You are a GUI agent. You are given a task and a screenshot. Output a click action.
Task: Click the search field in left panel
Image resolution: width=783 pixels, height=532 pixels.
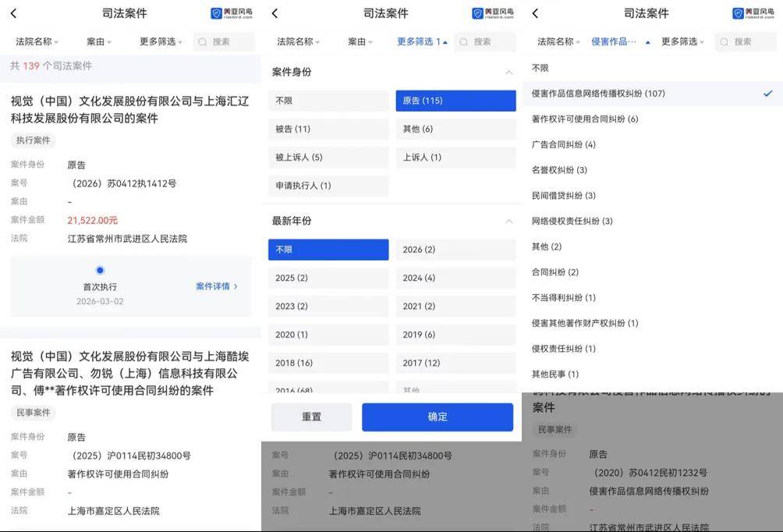coord(224,42)
